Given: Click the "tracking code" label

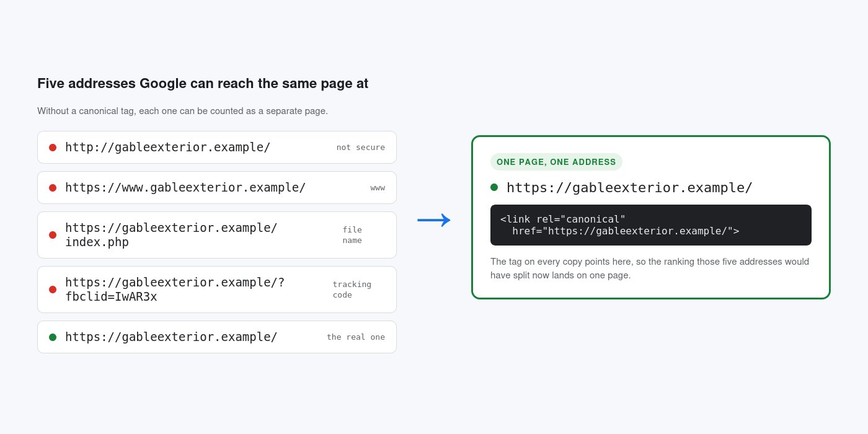Looking at the screenshot, I should tap(352, 290).
